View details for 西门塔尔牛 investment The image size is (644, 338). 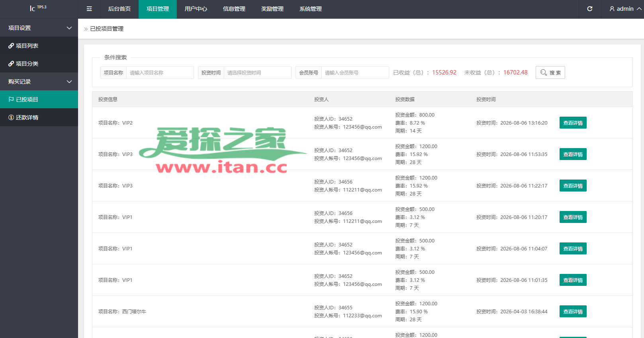click(x=573, y=311)
